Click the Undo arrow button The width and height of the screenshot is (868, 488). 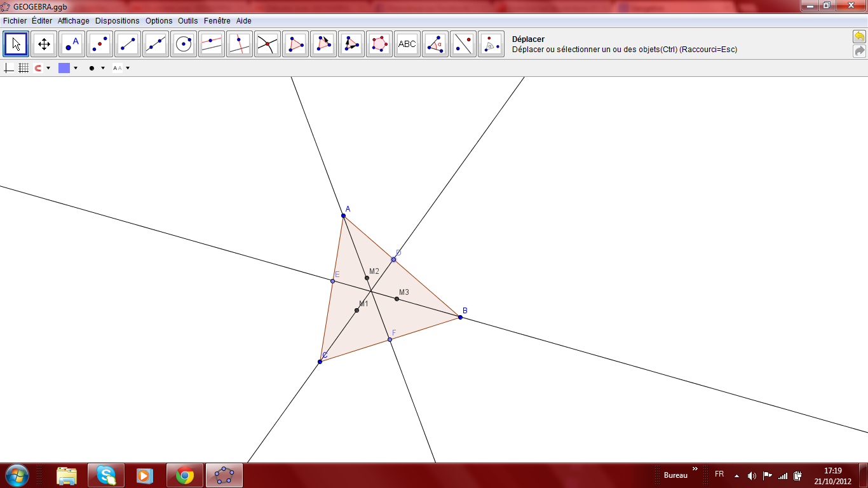coord(859,37)
